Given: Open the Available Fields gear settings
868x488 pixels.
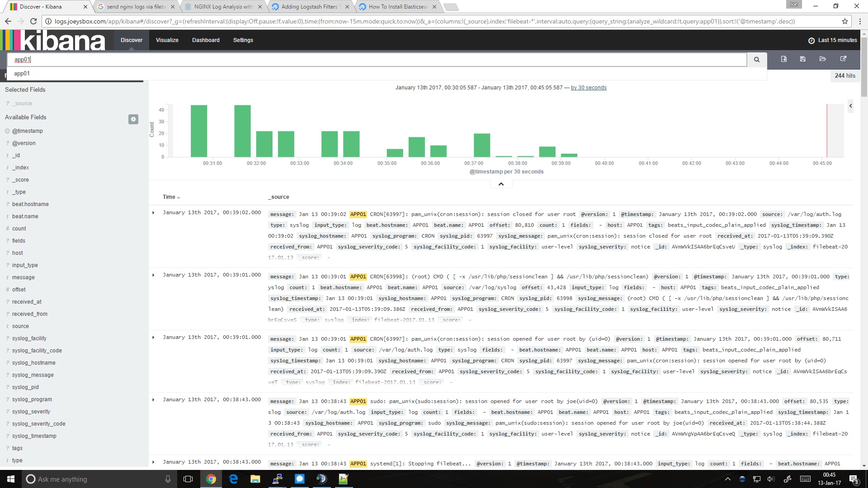Looking at the screenshot, I should (133, 119).
